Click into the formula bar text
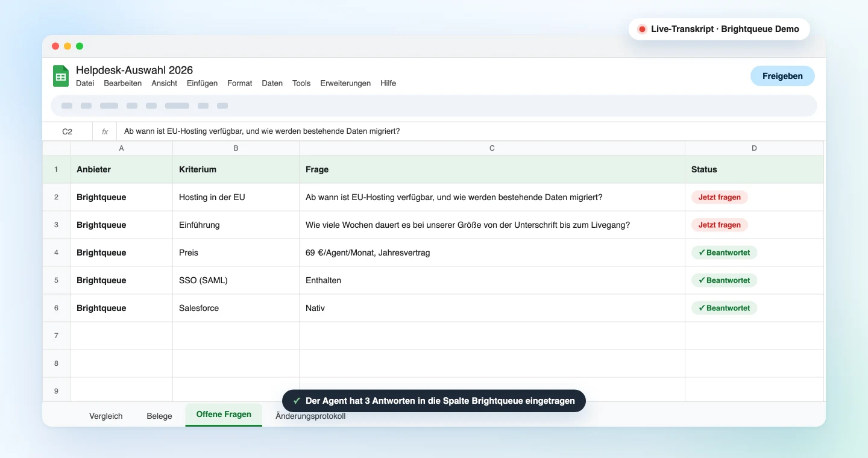The height and width of the screenshot is (458, 868). [262, 131]
